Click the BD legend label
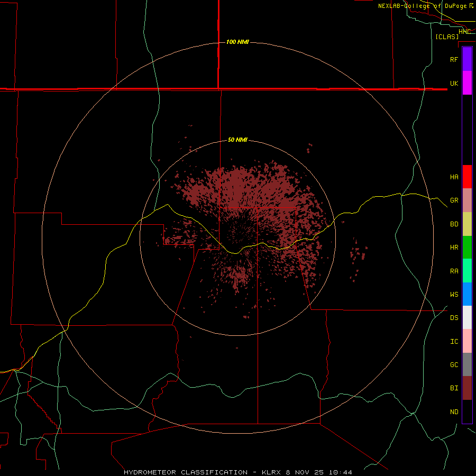Screen dimensions: 476x476 [x=454, y=224]
